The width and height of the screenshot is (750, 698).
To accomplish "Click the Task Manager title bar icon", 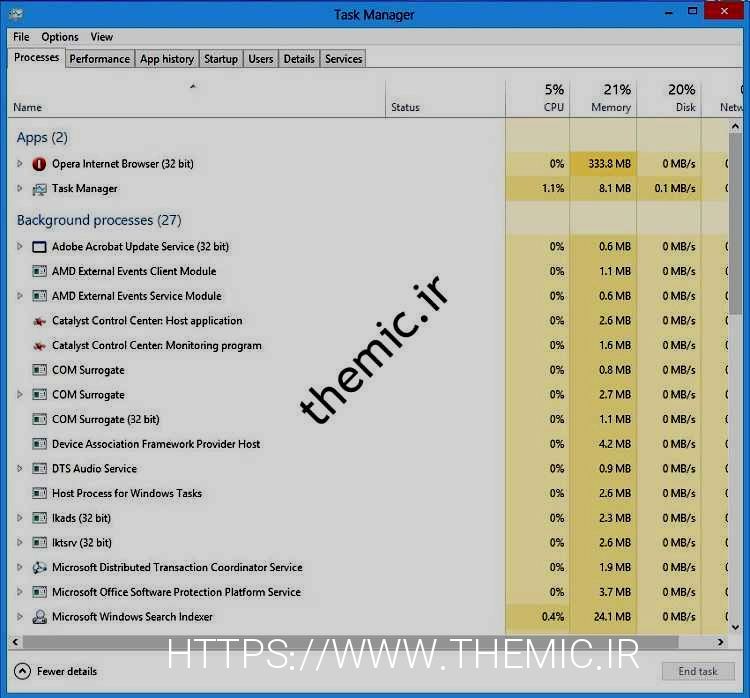I will point(16,14).
